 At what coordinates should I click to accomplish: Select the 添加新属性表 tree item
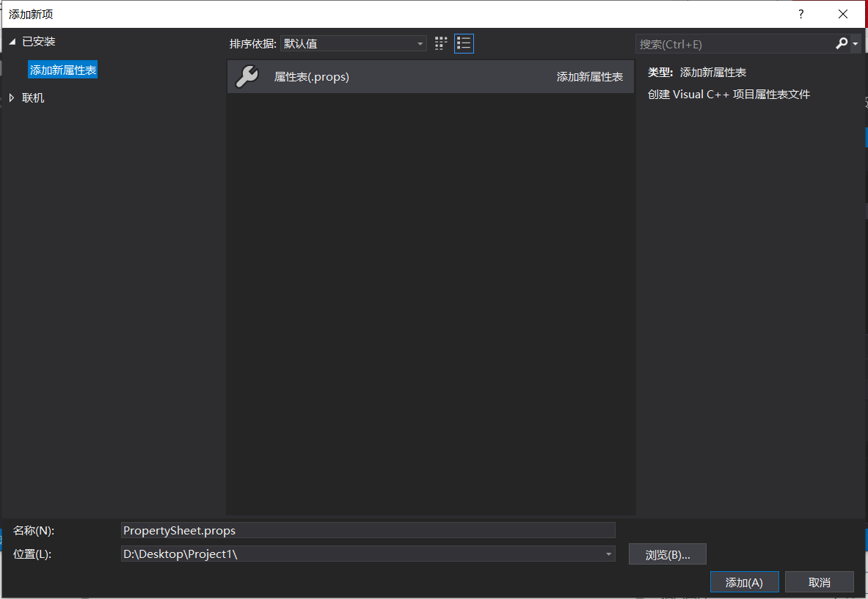62,70
